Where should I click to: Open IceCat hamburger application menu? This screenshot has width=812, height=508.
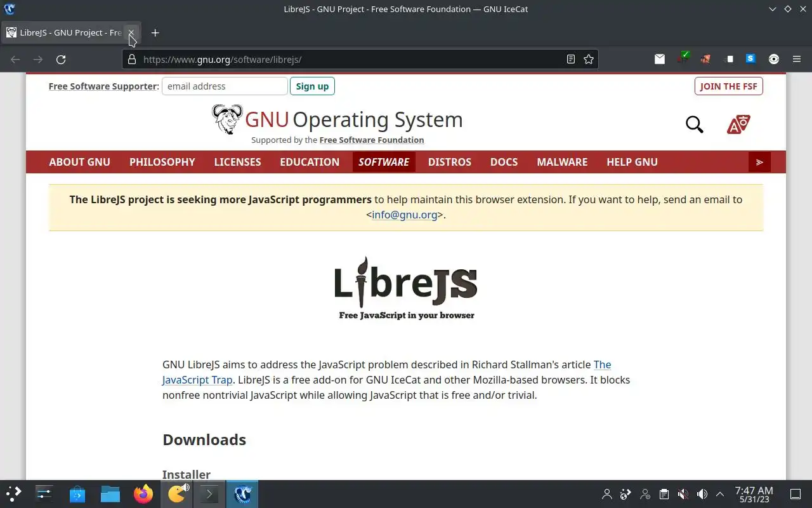pyautogui.click(x=797, y=59)
